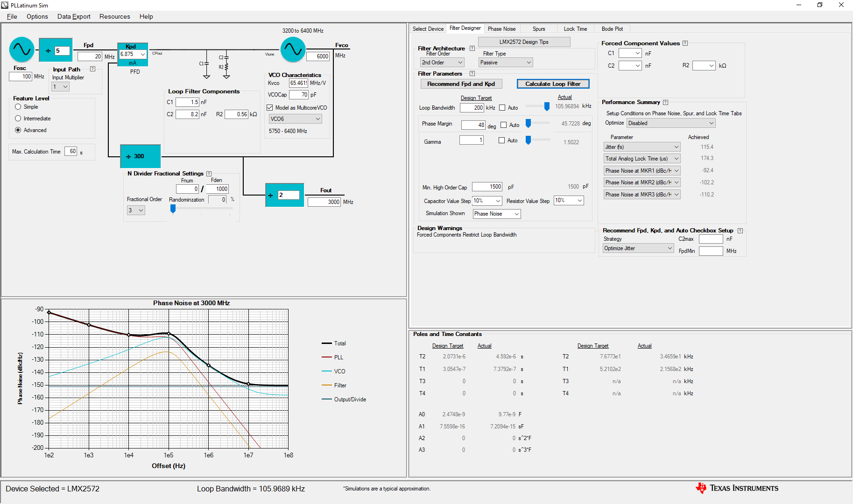Enable Auto for Phase Margin
The image size is (853, 504).
(x=504, y=125)
